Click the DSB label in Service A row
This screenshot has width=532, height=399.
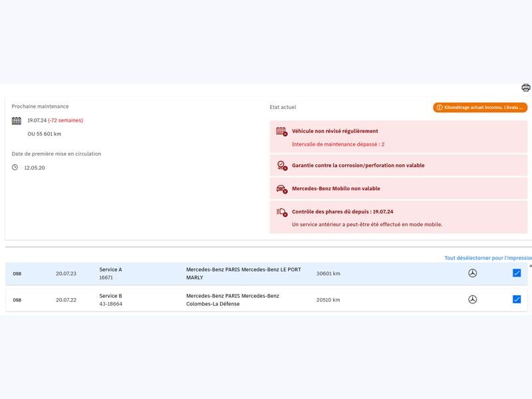point(17,273)
